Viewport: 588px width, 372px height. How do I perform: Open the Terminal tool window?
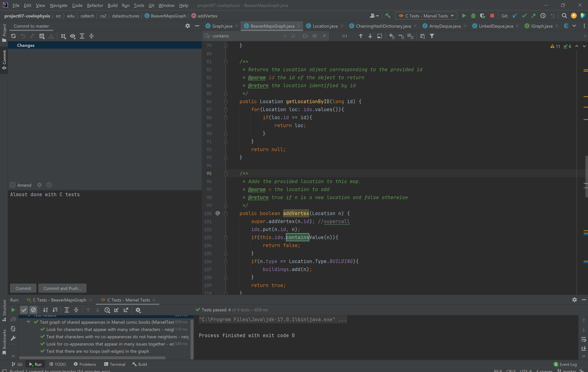pyautogui.click(x=115, y=364)
